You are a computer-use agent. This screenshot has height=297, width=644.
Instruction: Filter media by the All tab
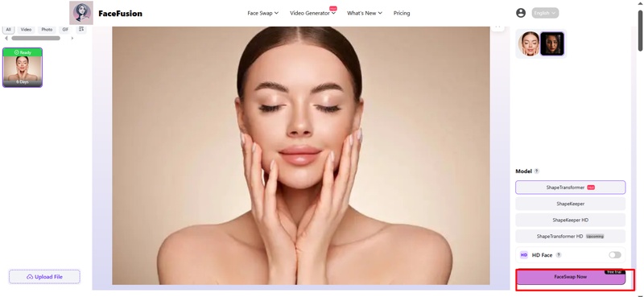(9, 30)
